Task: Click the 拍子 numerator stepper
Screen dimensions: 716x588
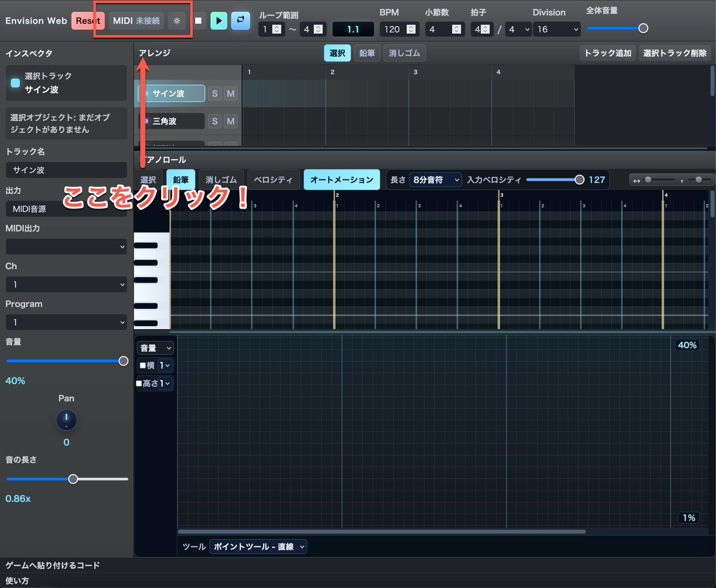Action: (482, 29)
